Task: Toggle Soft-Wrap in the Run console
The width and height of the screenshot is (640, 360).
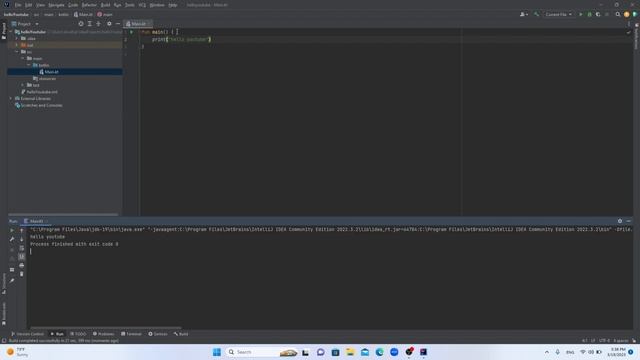Action: (x=22, y=248)
